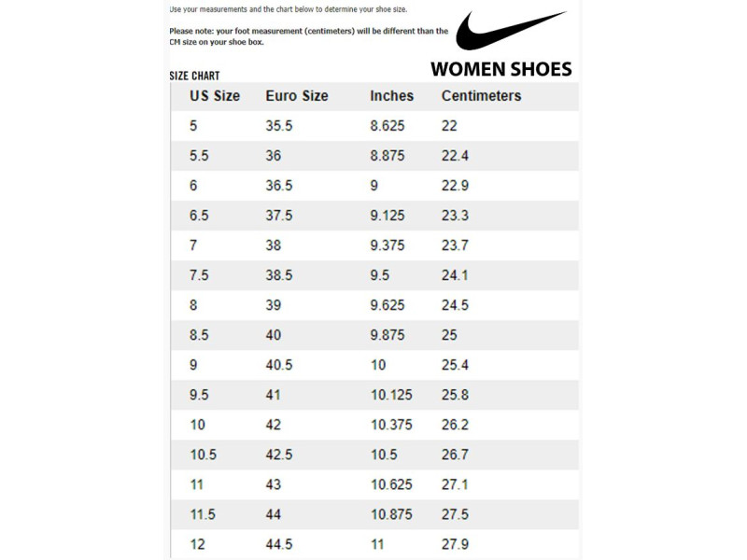
Task: Select the 26.2 centimeters cell
Action: (455, 425)
